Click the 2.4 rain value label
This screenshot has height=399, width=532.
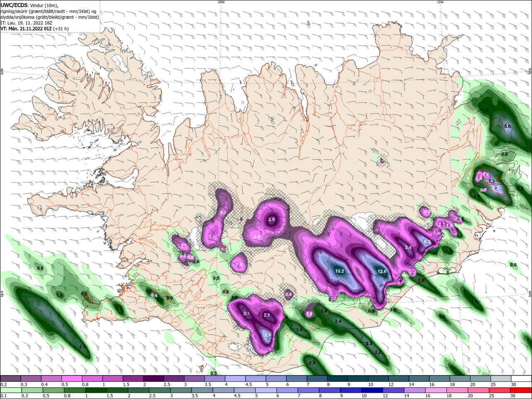coord(324,310)
